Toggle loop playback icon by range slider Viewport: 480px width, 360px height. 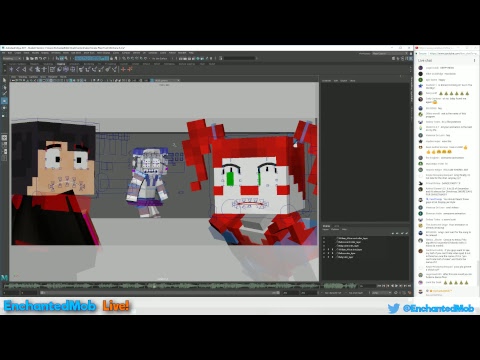coord(396,293)
